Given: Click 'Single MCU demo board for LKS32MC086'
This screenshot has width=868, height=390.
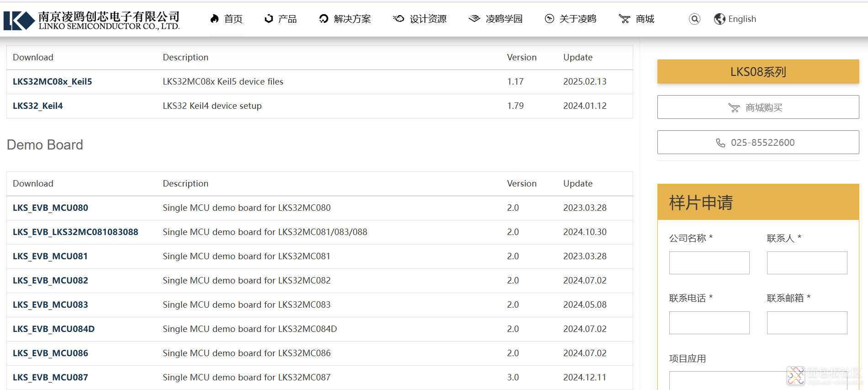Looking at the screenshot, I should [247, 353].
